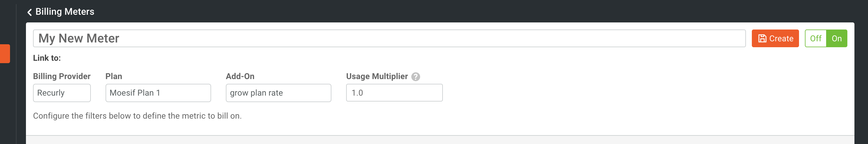Switch the meter toggle to On
868x144 pixels.
tap(836, 38)
